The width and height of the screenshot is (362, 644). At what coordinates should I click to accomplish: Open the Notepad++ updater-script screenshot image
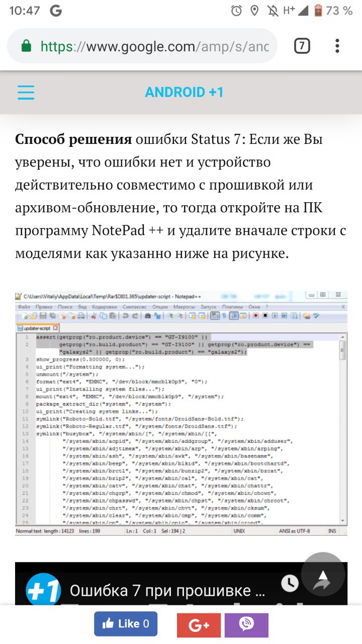[x=181, y=413]
